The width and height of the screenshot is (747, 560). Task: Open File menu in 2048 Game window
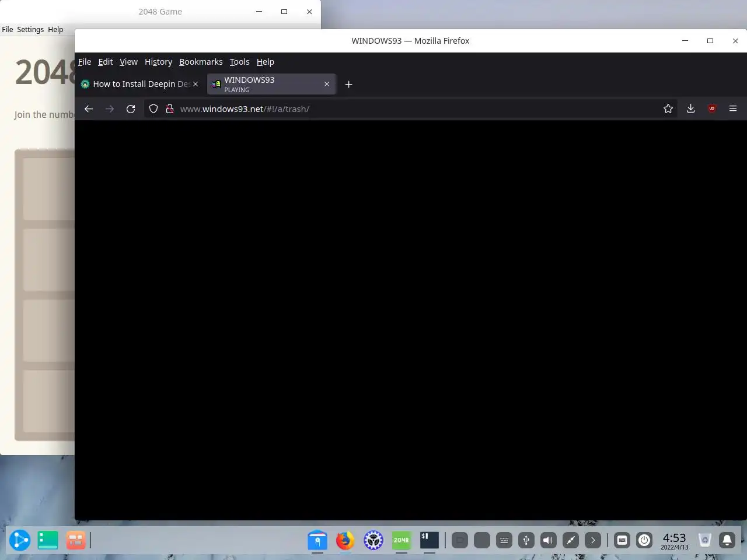click(8, 29)
